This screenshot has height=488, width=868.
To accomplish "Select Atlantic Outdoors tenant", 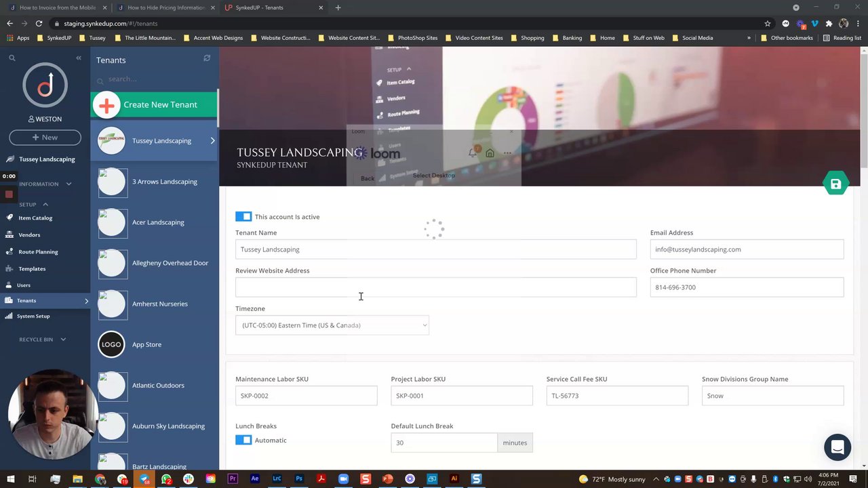I will [155, 385].
